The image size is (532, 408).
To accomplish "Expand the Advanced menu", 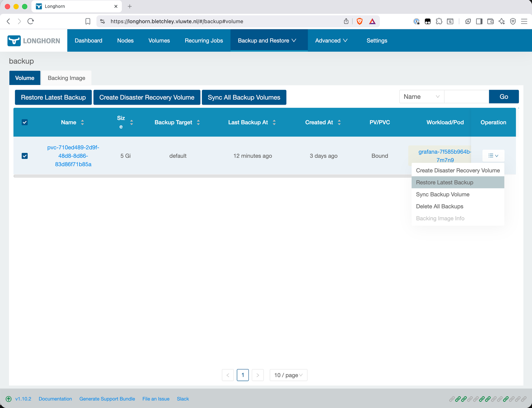I will click(x=331, y=40).
